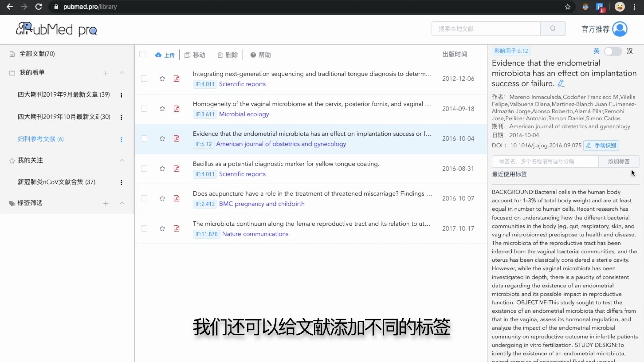Screen dimensions: 644x362
Task: Click BMC pregnancy and childbirth journal link
Action: pos(262,204)
